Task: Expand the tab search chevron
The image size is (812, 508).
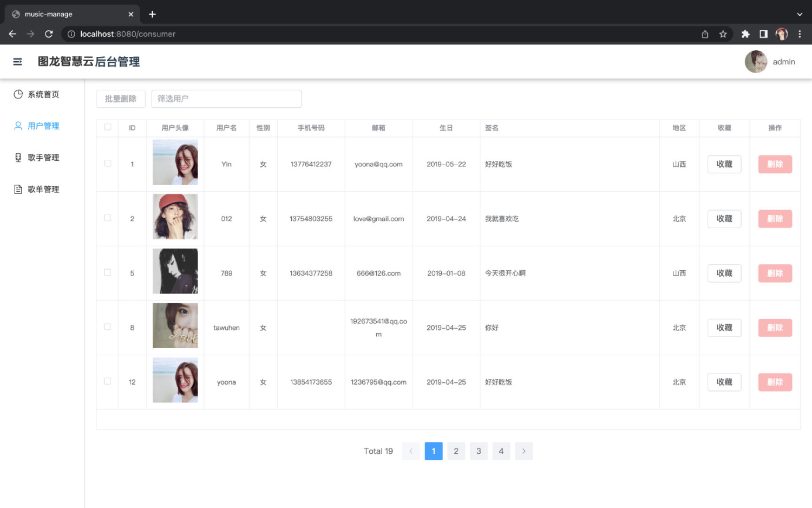Action: [800, 14]
